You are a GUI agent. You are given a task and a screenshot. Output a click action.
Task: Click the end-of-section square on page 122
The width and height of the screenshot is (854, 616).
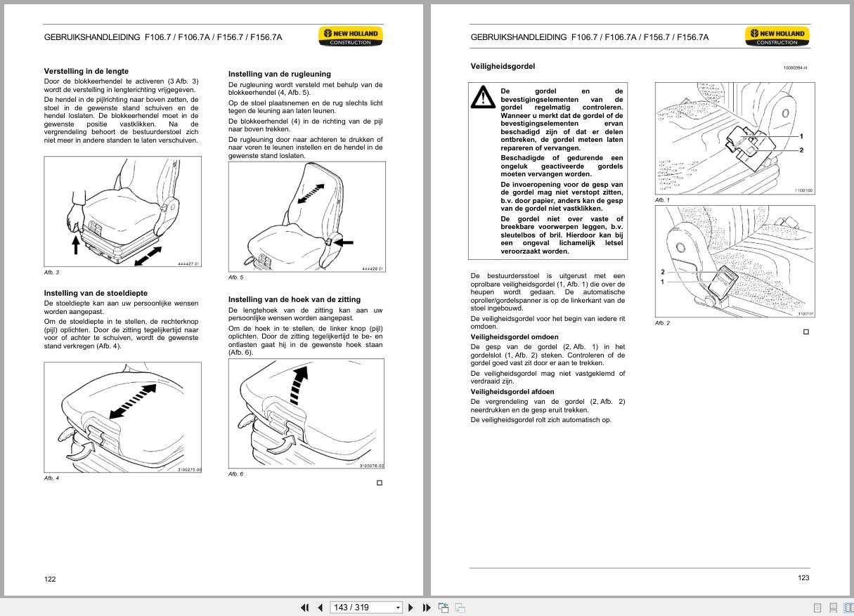pyautogui.click(x=380, y=483)
